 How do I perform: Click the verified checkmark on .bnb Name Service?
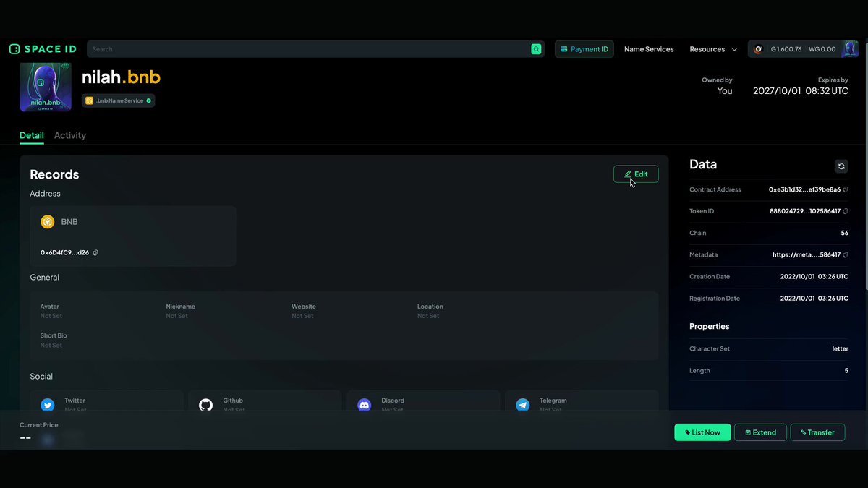149,100
